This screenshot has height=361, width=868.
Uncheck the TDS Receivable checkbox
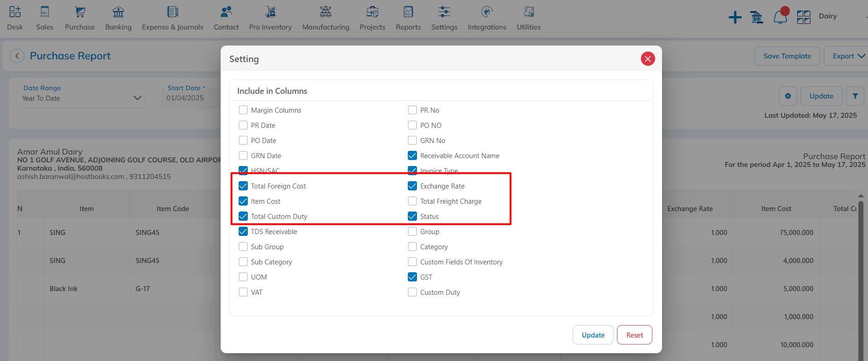tap(243, 231)
